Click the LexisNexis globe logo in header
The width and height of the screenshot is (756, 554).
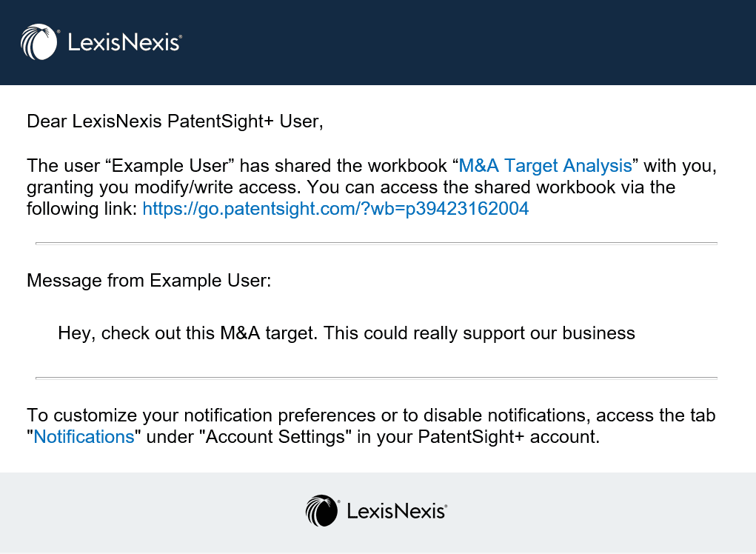click(39, 42)
